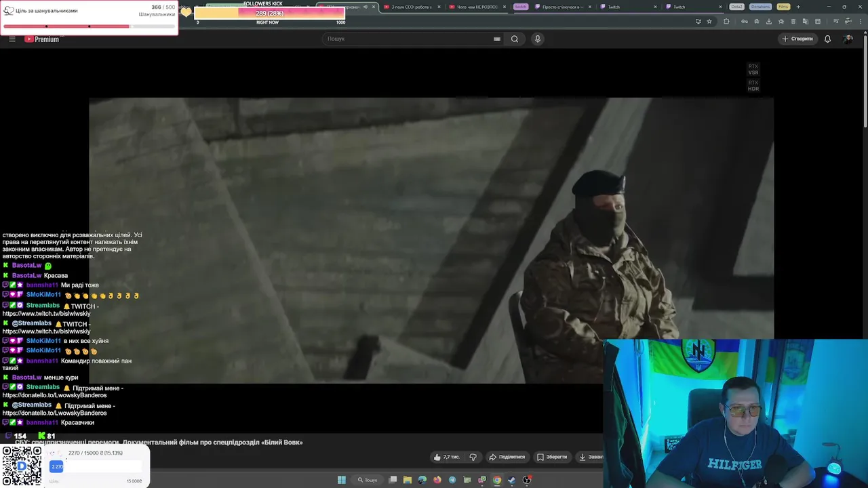
Task: Open the Створити create menu
Action: 797,39
